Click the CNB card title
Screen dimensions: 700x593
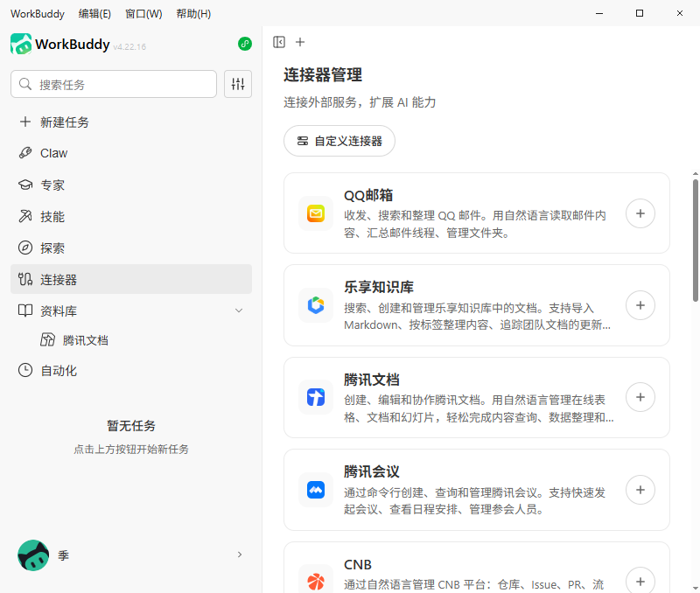[x=358, y=564]
